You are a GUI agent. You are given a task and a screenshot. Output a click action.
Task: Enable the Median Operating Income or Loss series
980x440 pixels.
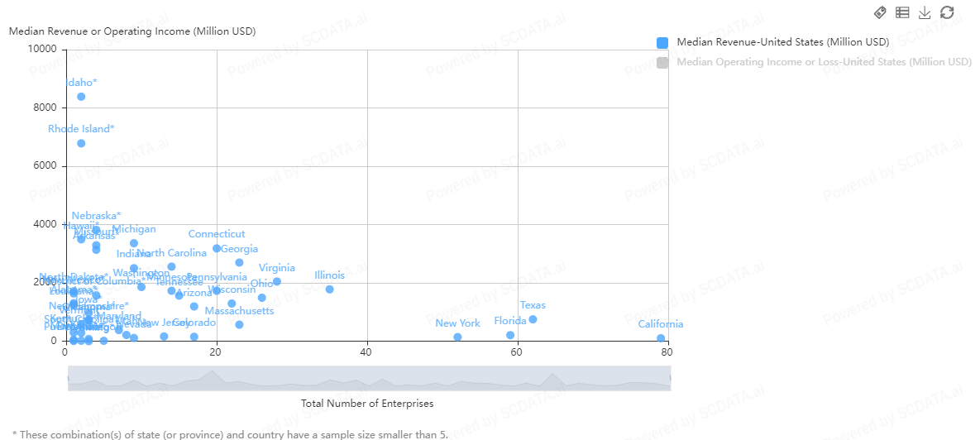(824, 62)
